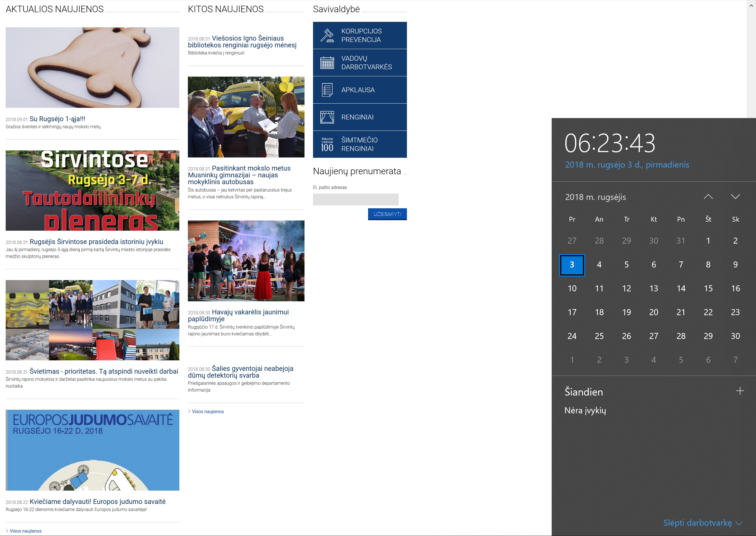Select September 7 in the calendar
756x536 pixels.
[681, 265]
